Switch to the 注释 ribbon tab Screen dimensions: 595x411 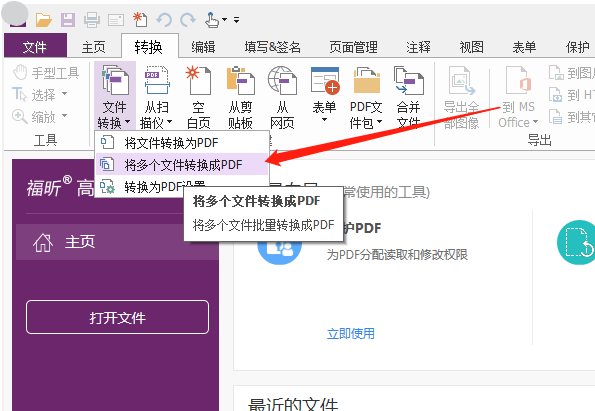(418, 47)
